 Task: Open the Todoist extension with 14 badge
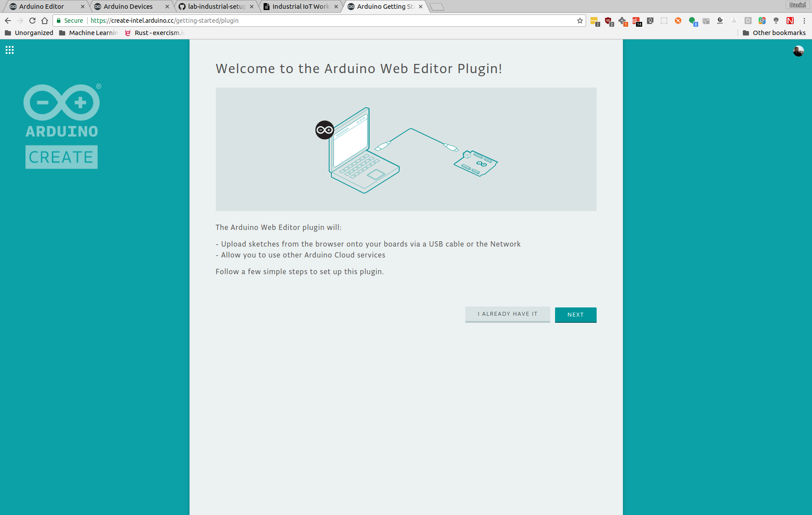coord(636,21)
